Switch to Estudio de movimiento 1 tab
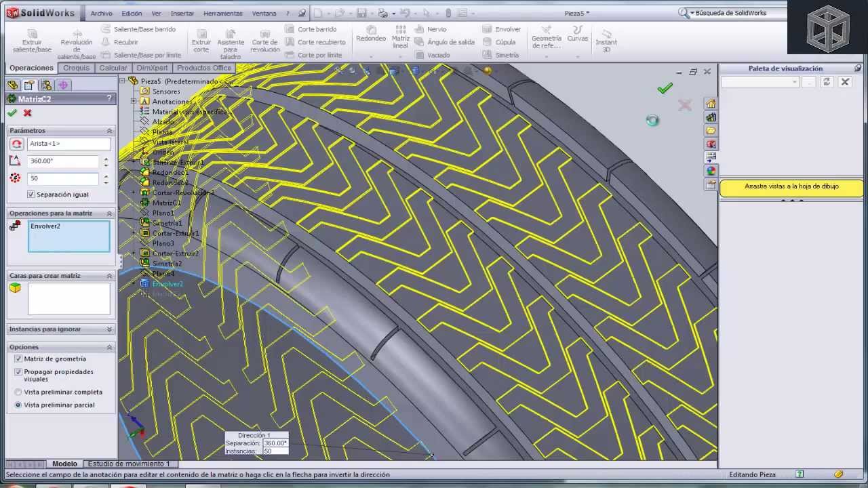 pos(129,464)
